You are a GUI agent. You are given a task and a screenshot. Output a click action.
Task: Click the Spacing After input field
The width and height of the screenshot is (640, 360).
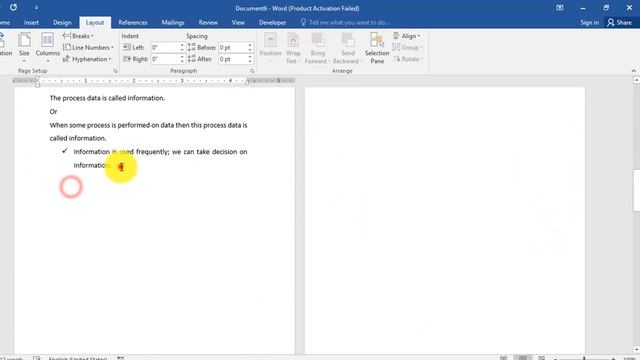[233, 59]
